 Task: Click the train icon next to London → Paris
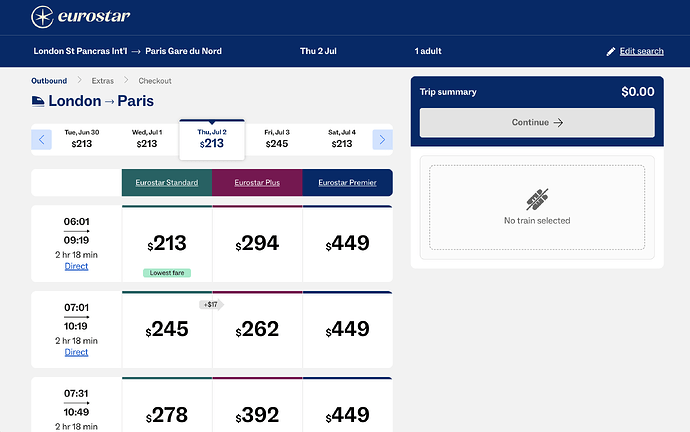point(38,101)
